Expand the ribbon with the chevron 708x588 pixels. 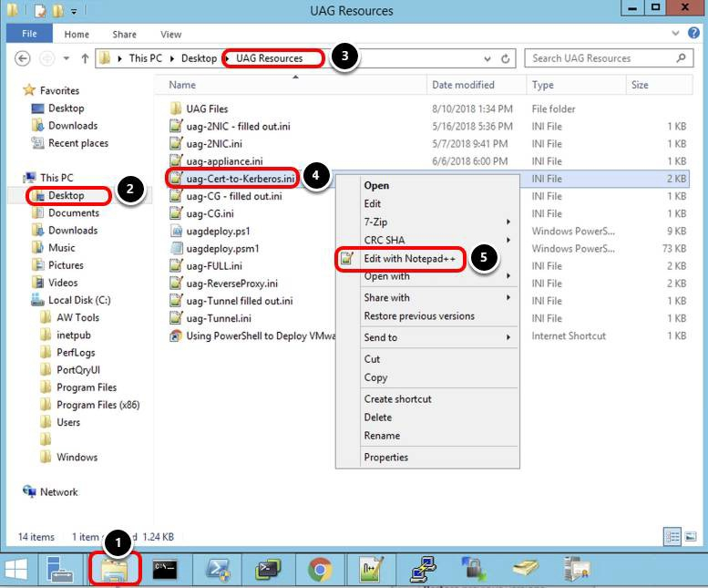pyautogui.click(x=676, y=35)
